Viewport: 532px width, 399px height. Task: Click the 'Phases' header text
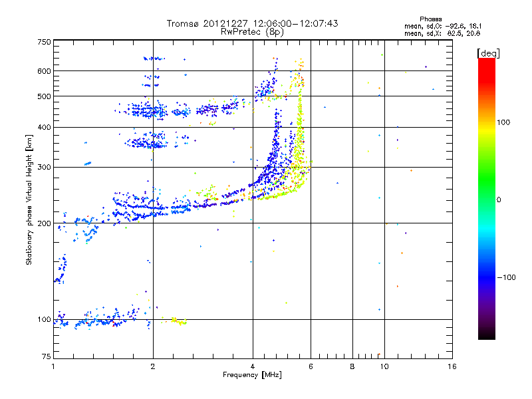(430, 19)
